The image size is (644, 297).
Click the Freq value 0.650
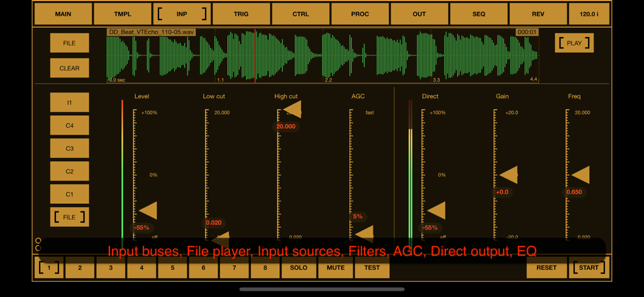[574, 192]
